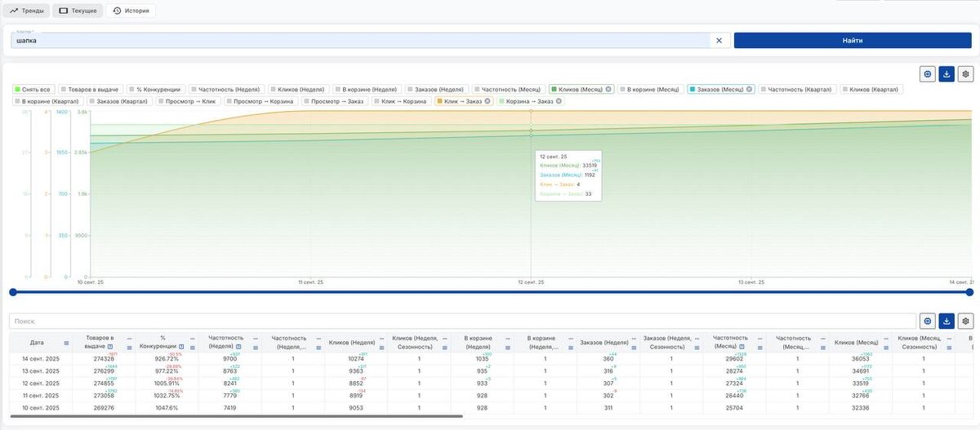Screen dimensions: 980x430
Task: Enable Просмотр → Заказ series
Action: 333,101
